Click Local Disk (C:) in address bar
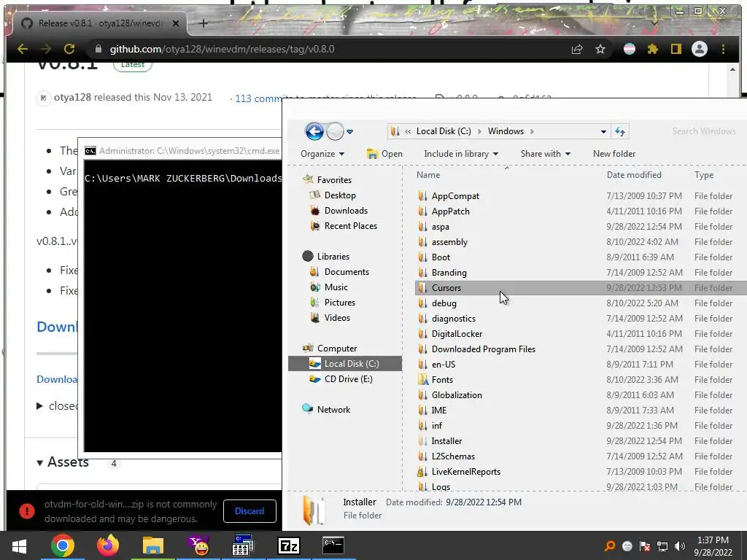 click(444, 131)
